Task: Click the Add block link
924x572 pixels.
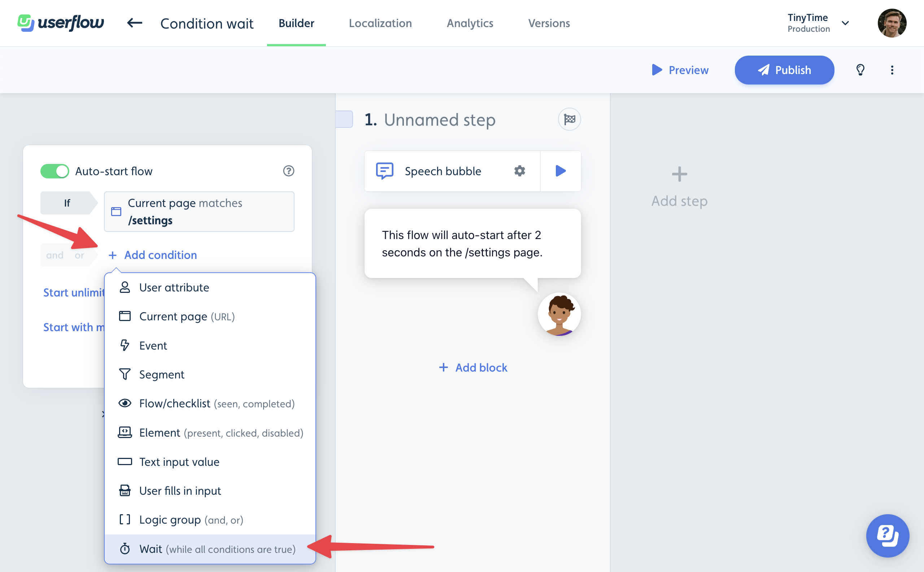Action: (x=472, y=367)
